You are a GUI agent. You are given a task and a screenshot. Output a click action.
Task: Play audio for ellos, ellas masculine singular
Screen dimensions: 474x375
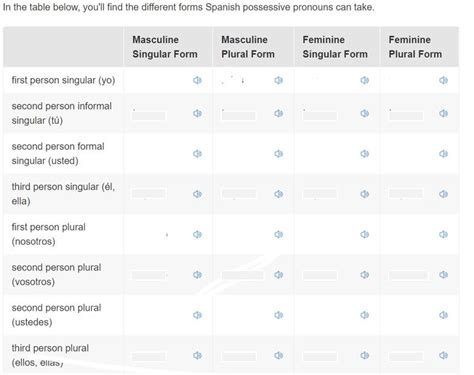(197, 355)
